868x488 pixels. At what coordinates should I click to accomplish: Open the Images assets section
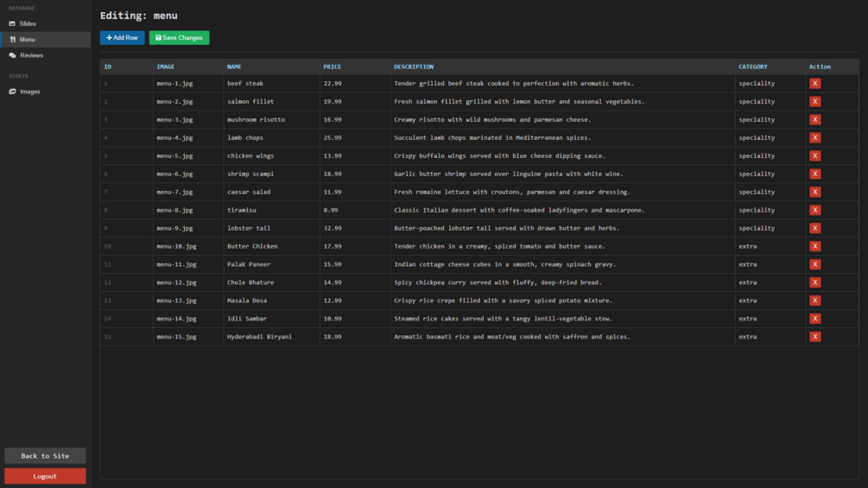tap(46, 92)
